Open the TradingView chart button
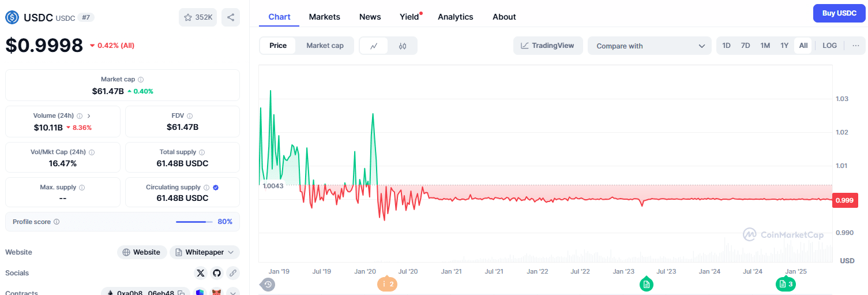Image resolution: width=868 pixels, height=295 pixels. tap(548, 46)
